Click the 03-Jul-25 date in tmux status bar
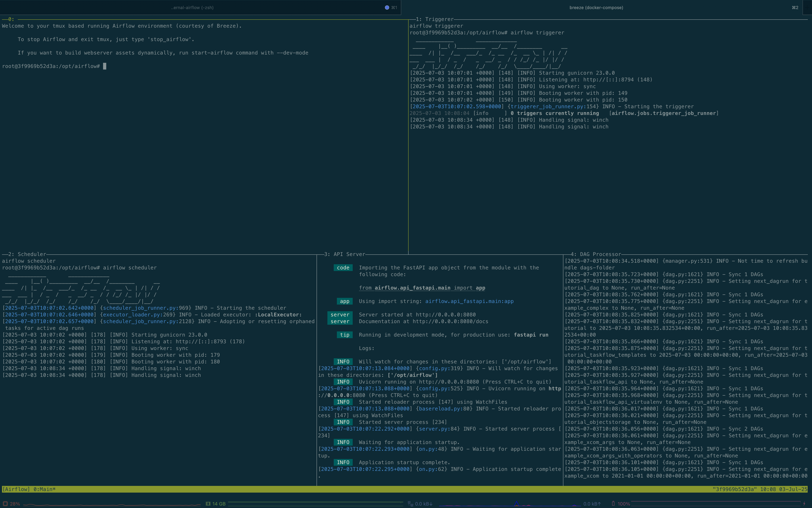 pyautogui.click(x=793, y=489)
